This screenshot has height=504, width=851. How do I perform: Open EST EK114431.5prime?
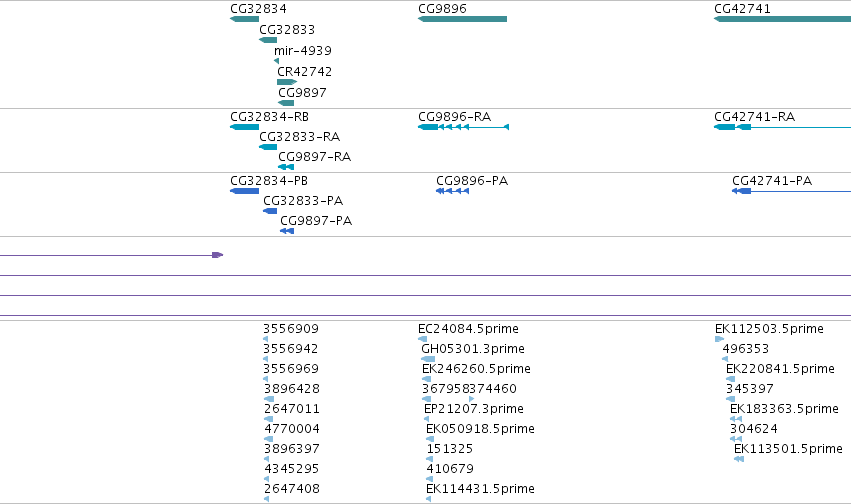pos(480,489)
